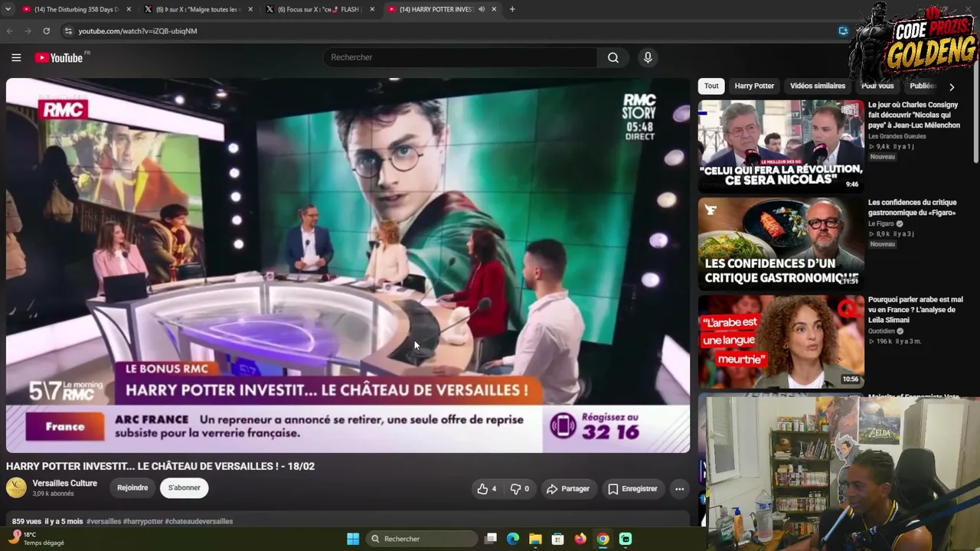Click the #versailles hashtag
Viewport: 980px width, 551px height.
point(103,521)
